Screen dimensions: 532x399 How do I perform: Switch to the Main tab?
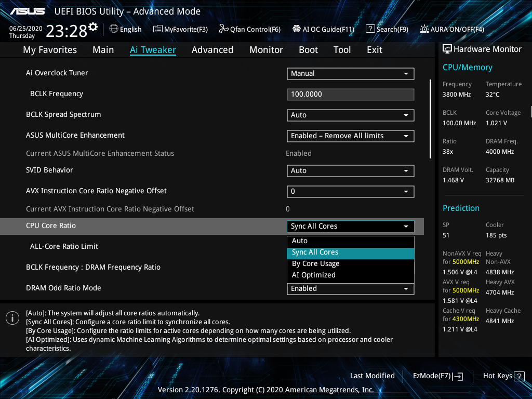click(103, 50)
